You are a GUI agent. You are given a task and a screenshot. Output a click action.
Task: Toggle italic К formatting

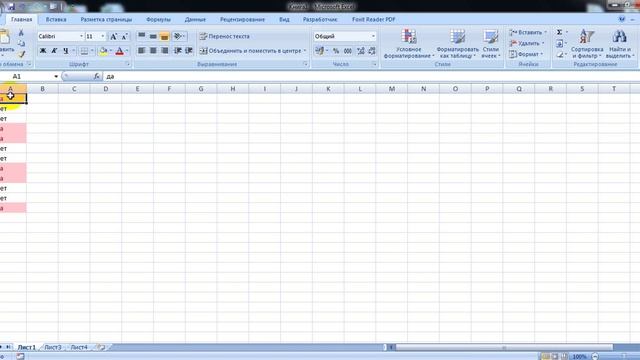[54, 51]
